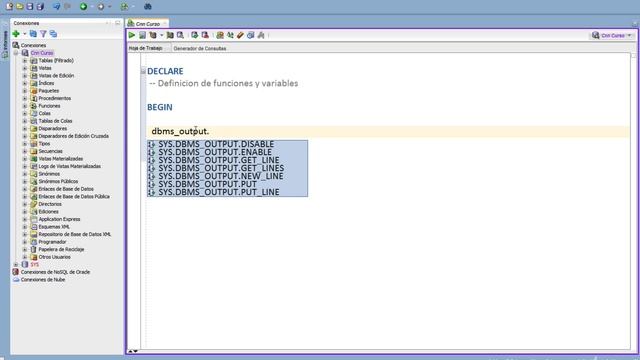
Task: Click the Unshared SQL Worksheet icon
Action: [x=220, y=36]
